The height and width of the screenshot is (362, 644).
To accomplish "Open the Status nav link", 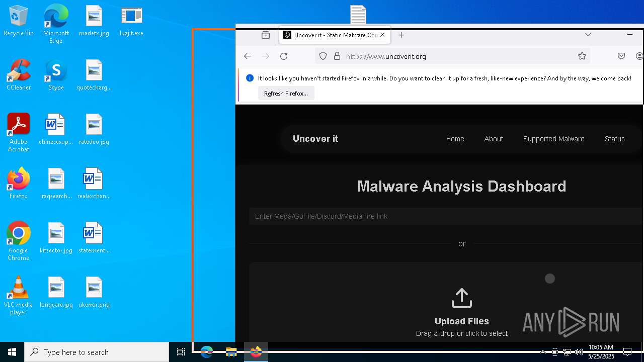I will click(x=615, y=139).
